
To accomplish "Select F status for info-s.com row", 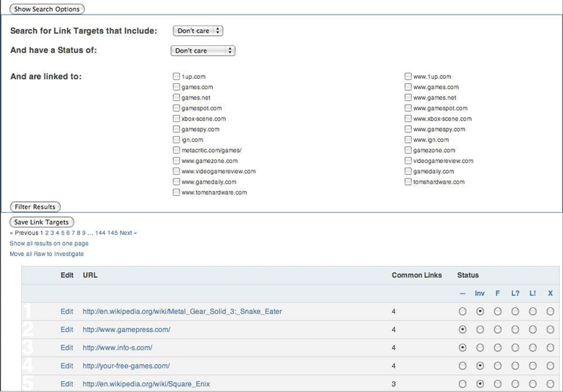I will coord(497,347).
